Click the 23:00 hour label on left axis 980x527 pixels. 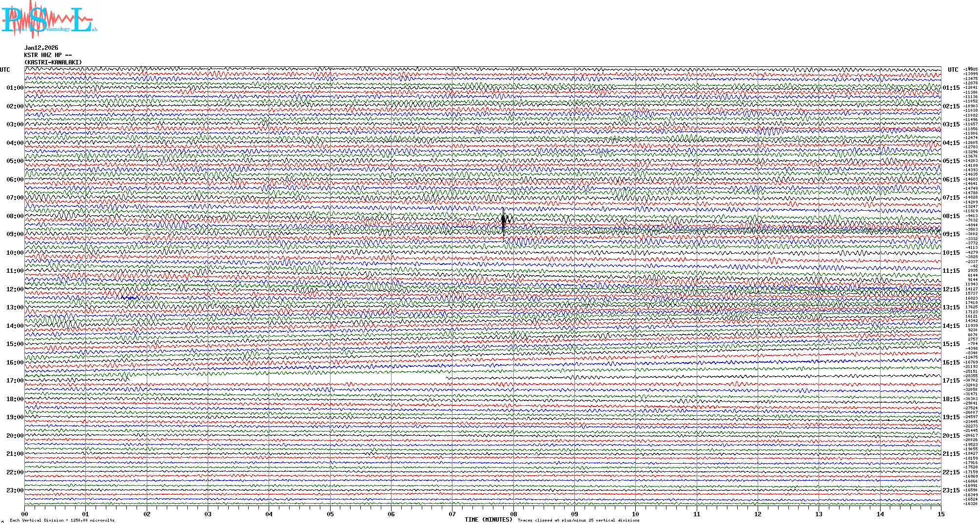click(x=15, y=490)
